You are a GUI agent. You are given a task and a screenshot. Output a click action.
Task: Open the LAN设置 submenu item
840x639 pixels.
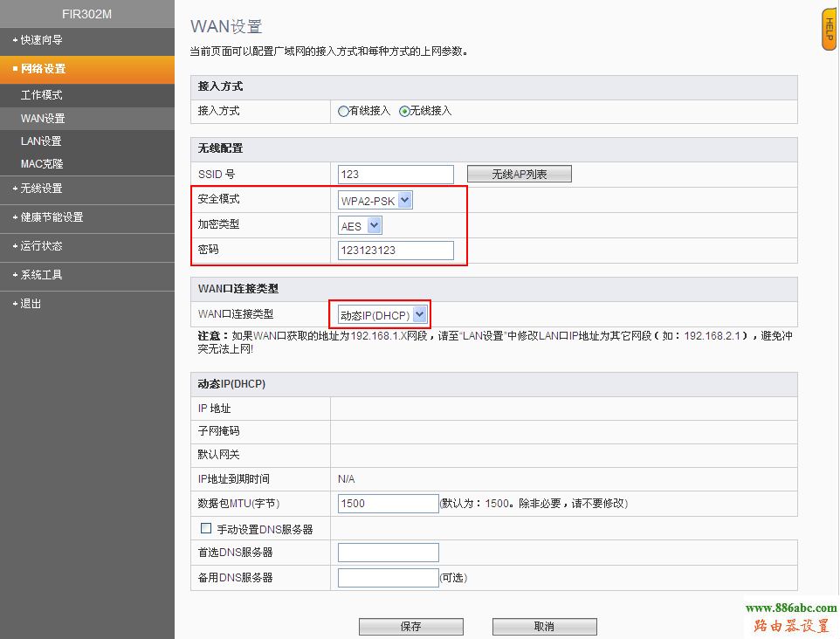(86, 141)
